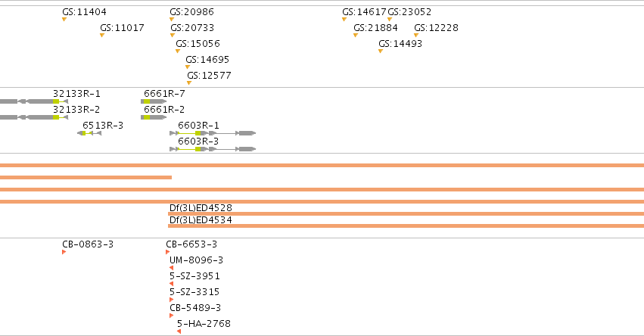Click the "GS:12577" text label
This screenshot has height=336, width=644.
pos(209,76)
